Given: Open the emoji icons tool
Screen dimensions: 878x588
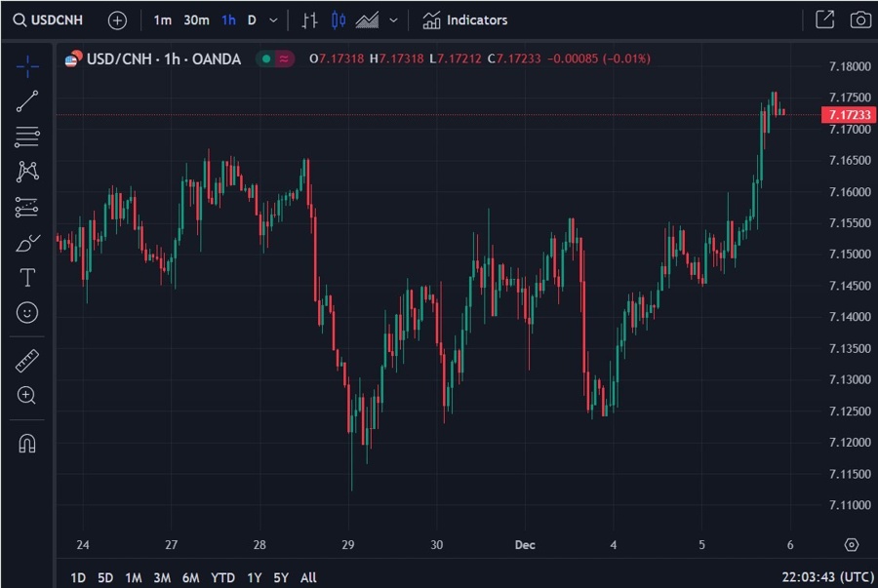Looking at the screenshot, I should (x=27, y=312).
